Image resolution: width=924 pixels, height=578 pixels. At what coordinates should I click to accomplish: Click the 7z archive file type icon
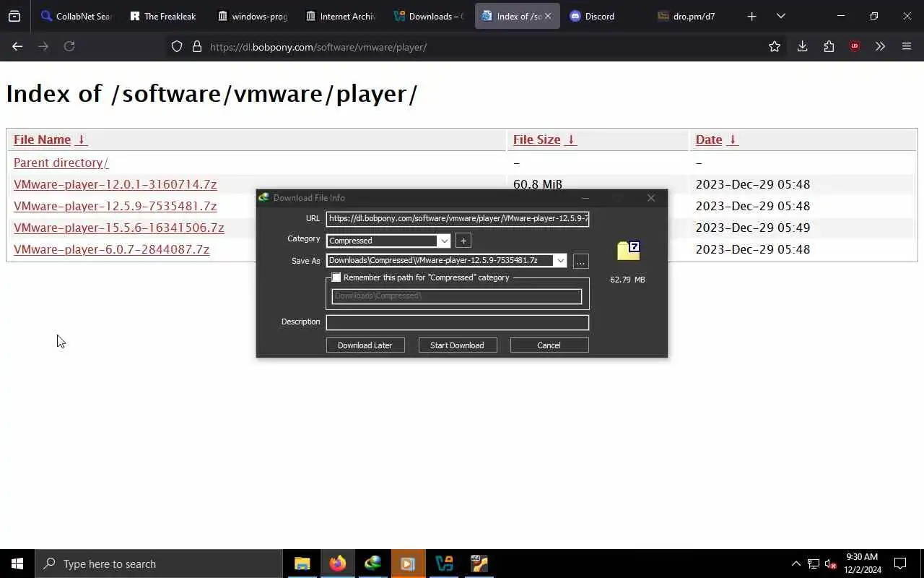628,251
